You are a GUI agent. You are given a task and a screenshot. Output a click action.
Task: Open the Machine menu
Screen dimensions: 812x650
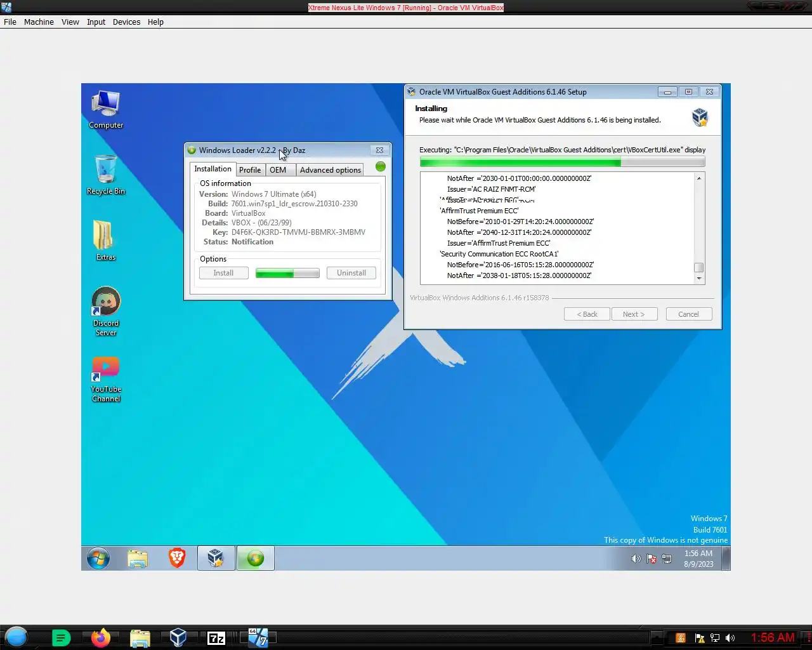(x=39, y=22)
